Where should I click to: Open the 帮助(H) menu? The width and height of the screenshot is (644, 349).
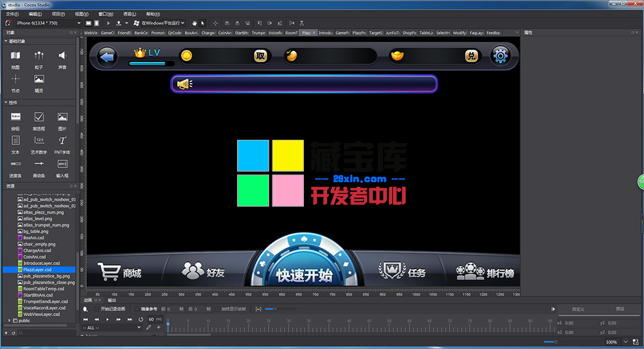(x=153, y=14)
